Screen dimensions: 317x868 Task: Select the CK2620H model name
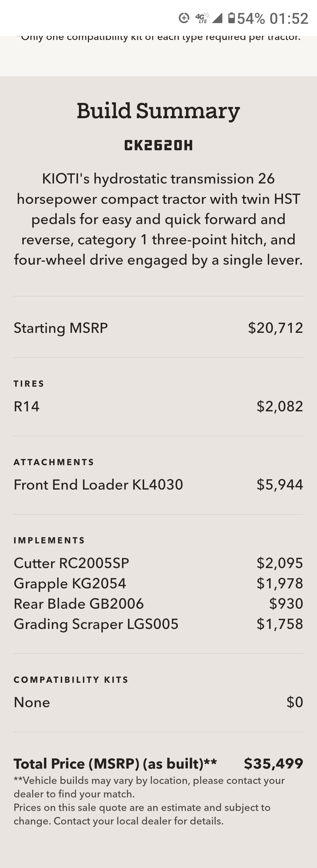pyautogui.click(x=158, y=145)
